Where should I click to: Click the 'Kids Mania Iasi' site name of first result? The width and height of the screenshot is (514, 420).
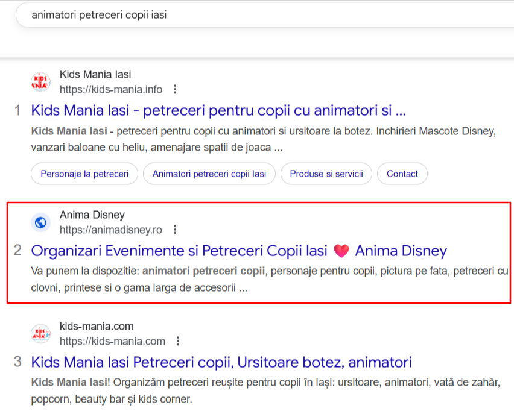coord(95,74)
